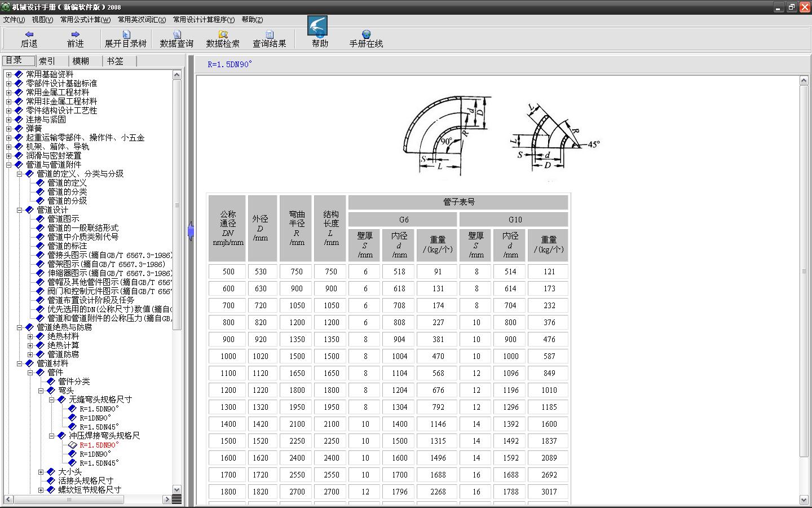Image resolution: width=812 pixels, height=508 pixels.
Task: Click the book icon beside 螺纹短节规格尺寸
Action: coord(51,490)
